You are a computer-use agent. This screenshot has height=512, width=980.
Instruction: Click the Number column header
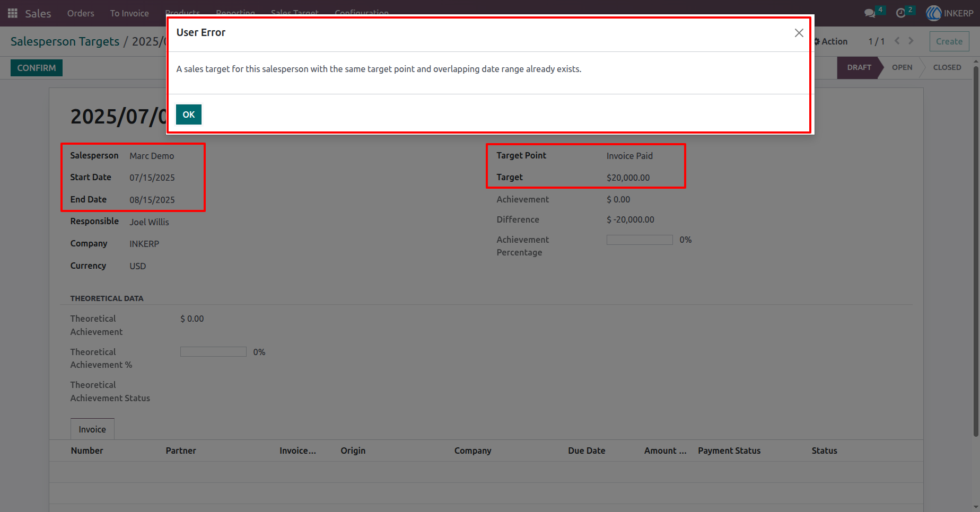tap(87, 451)
